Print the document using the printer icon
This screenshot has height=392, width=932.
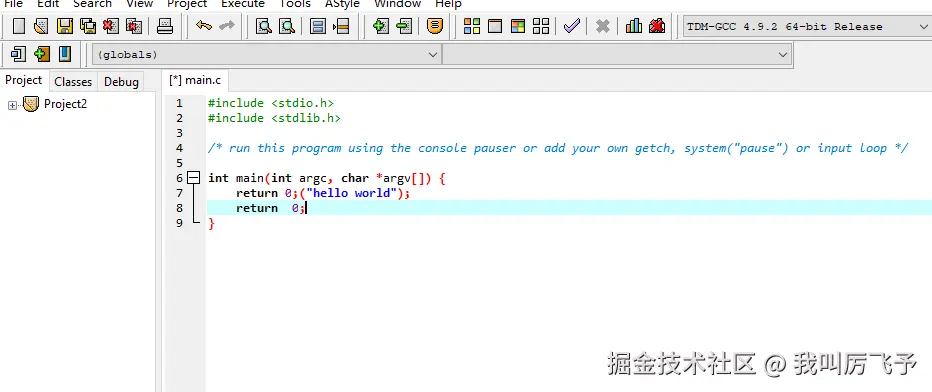click(165, 26)
